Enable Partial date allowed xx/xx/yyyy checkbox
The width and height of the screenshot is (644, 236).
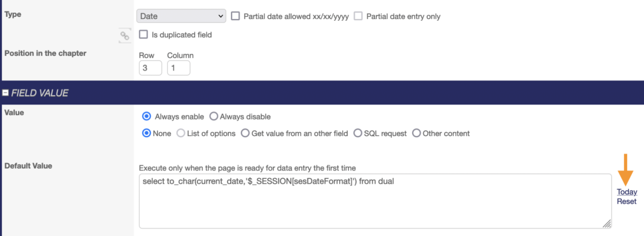coord(235,16)
